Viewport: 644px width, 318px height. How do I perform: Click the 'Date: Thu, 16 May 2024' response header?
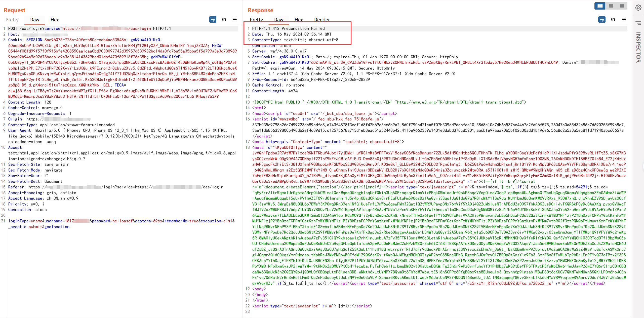292,34
